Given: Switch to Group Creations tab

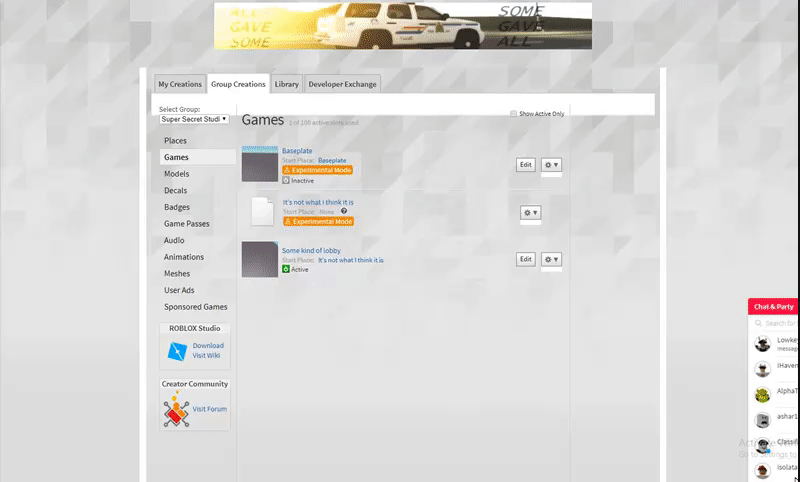Looking at the screenshot, I should pyautogui.click(x=238, y=84).
